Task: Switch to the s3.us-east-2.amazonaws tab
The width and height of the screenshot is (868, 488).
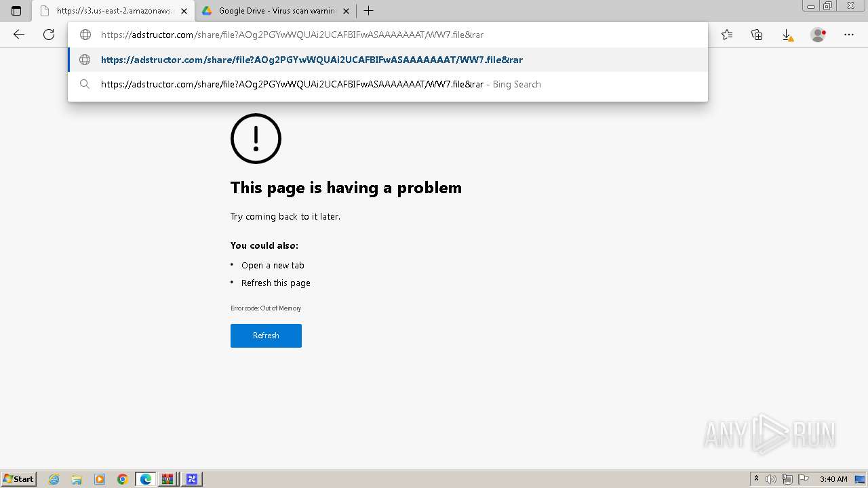Action: click(x=114, y=11)
